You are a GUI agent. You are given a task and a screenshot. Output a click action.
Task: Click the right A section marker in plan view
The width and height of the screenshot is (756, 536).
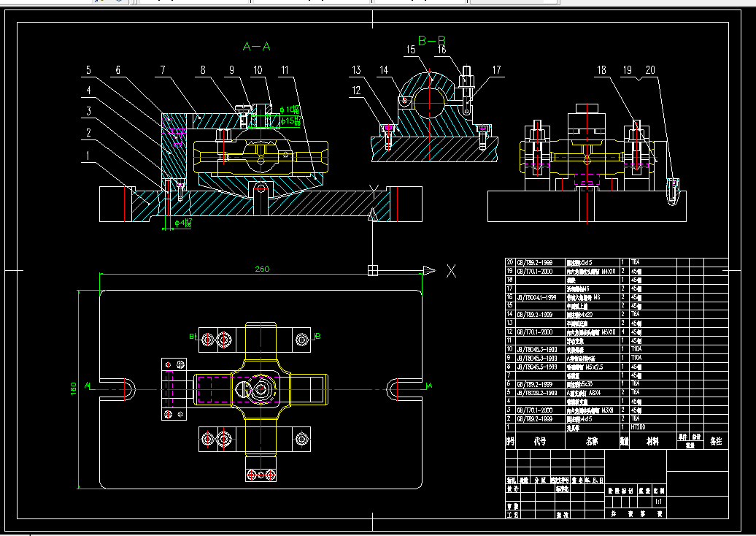429,385
